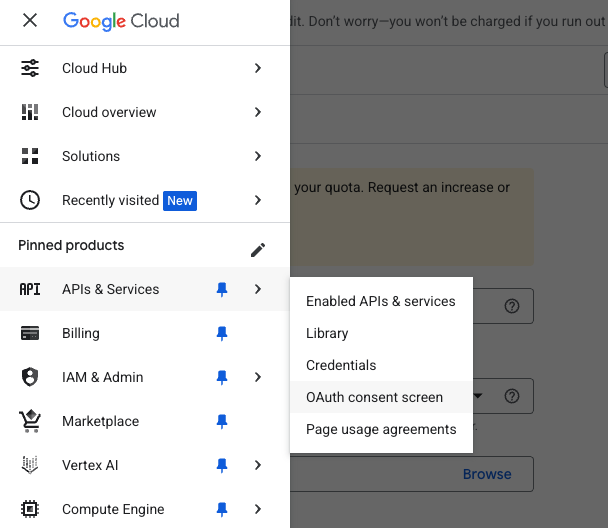Image resolution: width=608 pixels, height=528 pixels.
Task: Click the IAM & Admin shield icon
Action: [x=30, y=377]
